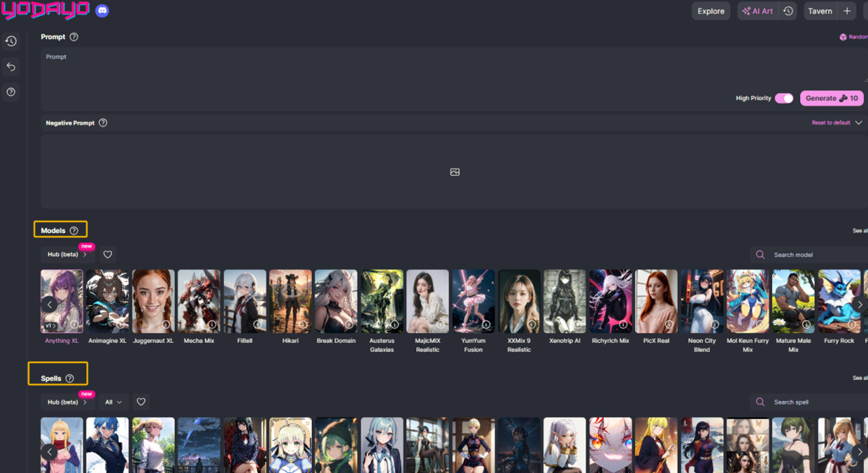Click the image upload icon in negative prompt
868x473 pixels.
[x=455, y=172]
